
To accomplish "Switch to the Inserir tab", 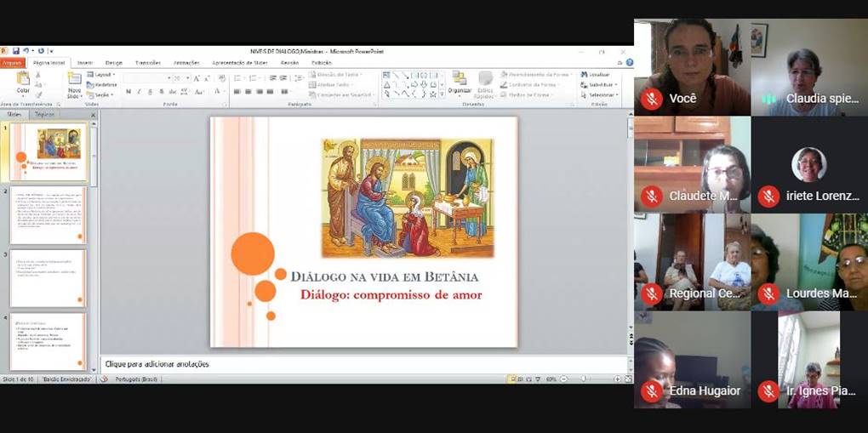I will point(85,63).
